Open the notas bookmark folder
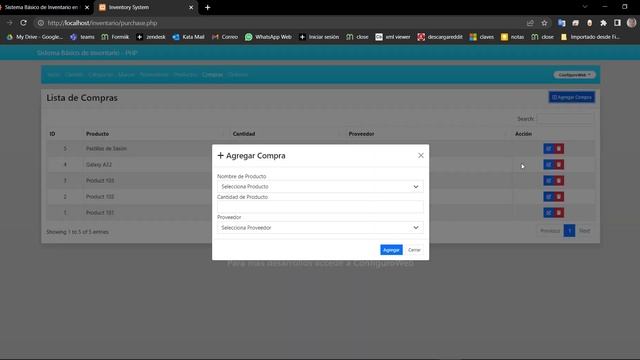640x360 pixels. tap(513, 37)
